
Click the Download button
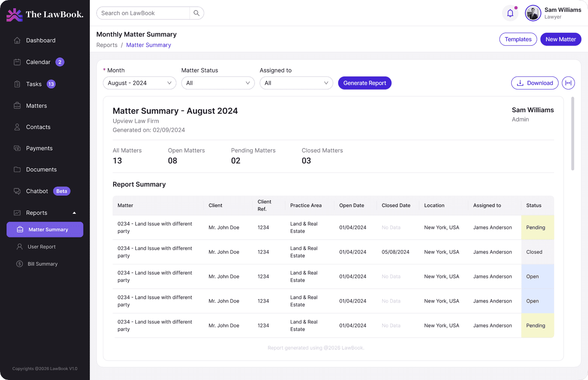click(x=535, y=83)
